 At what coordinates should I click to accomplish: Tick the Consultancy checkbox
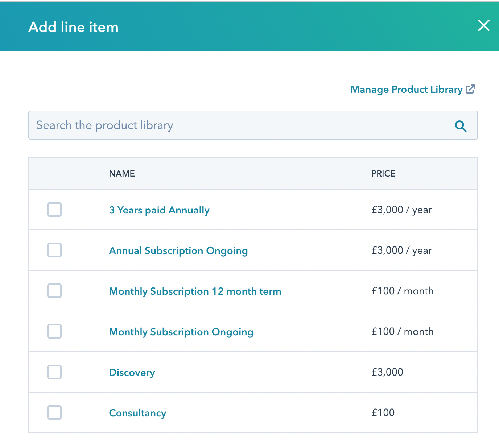click(54, 412)
